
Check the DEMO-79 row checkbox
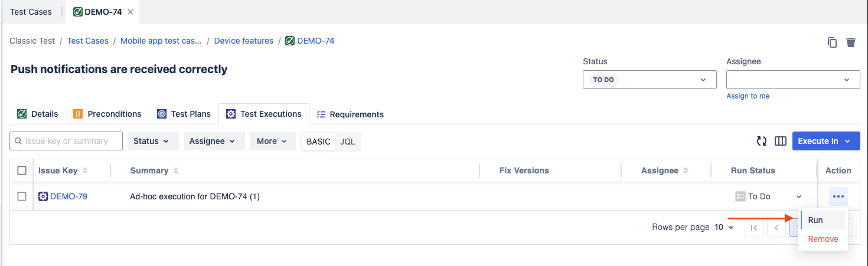(x=22, y=196)
